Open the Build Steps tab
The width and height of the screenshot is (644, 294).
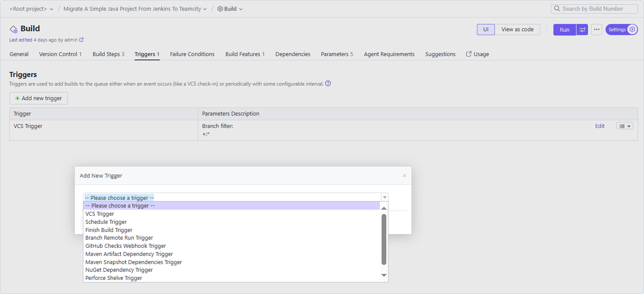pos(108,54)
